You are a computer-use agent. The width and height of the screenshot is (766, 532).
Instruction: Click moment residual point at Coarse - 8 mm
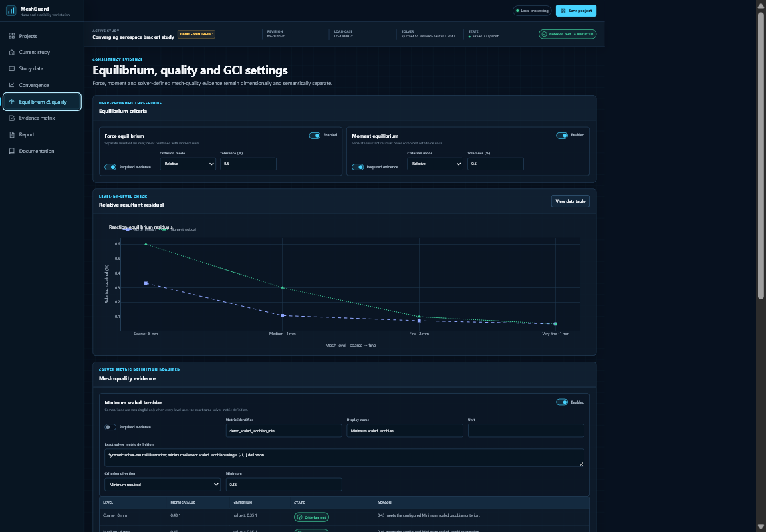146,244
